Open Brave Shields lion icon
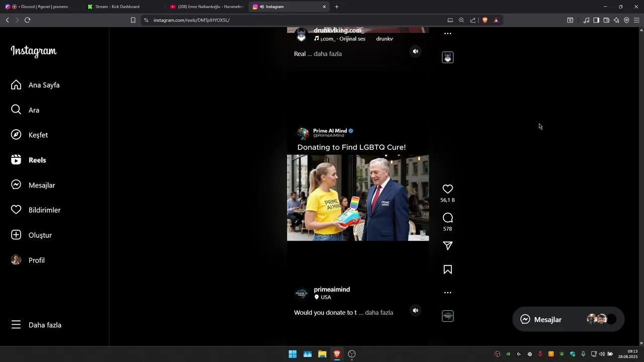The width and height of the screenshot is (644, 362). click(x=485, y=20)
